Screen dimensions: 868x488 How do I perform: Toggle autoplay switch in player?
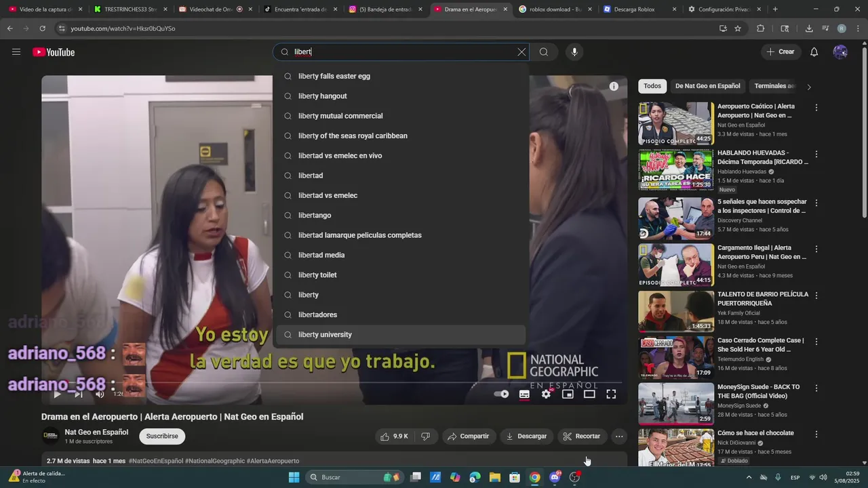(502, 394)
